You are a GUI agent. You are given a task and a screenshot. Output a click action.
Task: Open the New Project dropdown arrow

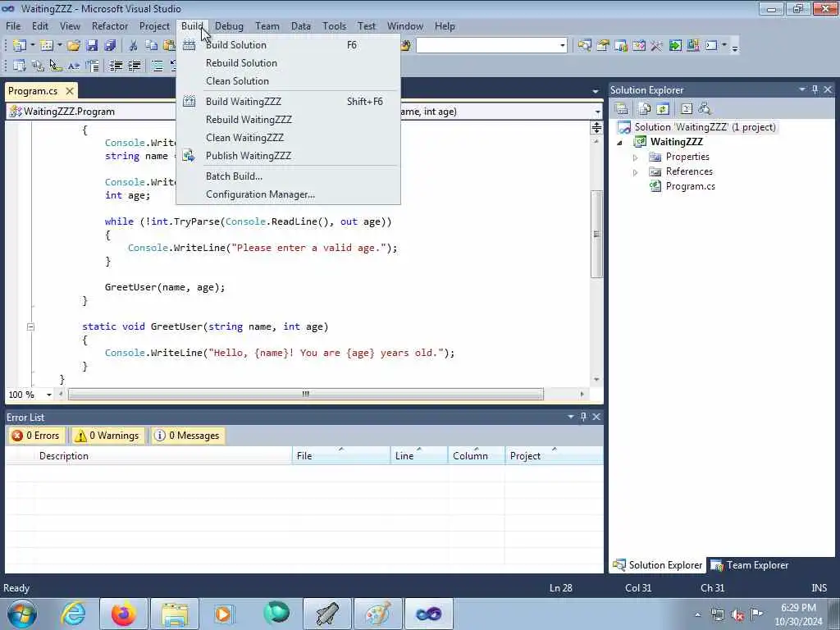[32, 46]
